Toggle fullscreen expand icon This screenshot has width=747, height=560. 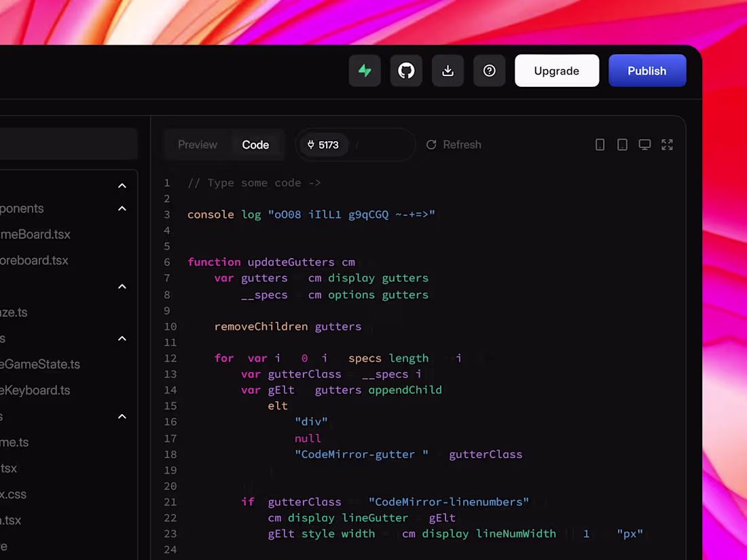667,145
